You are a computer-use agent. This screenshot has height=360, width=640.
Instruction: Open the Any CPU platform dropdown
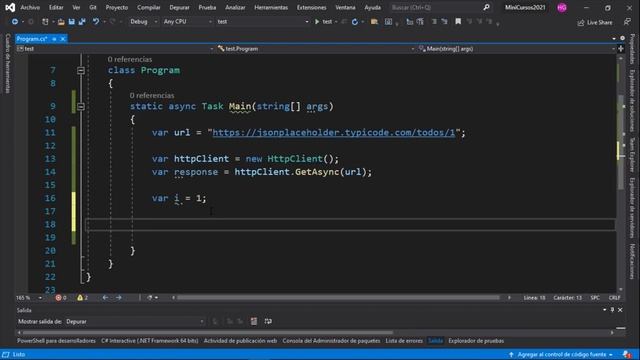(187, 22)
